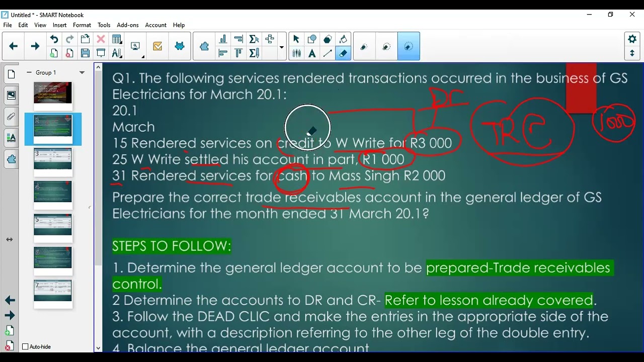Open the Edit menu
644x362 pixels.
23,25
